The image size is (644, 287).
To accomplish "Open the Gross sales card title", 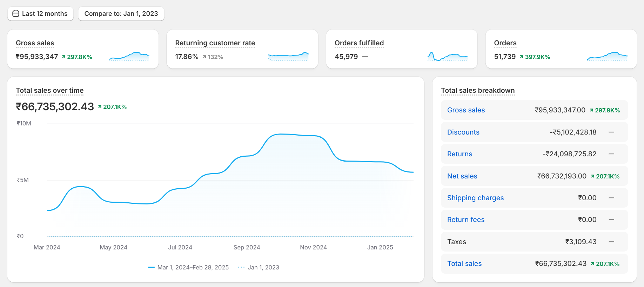I will pos(35,43).
